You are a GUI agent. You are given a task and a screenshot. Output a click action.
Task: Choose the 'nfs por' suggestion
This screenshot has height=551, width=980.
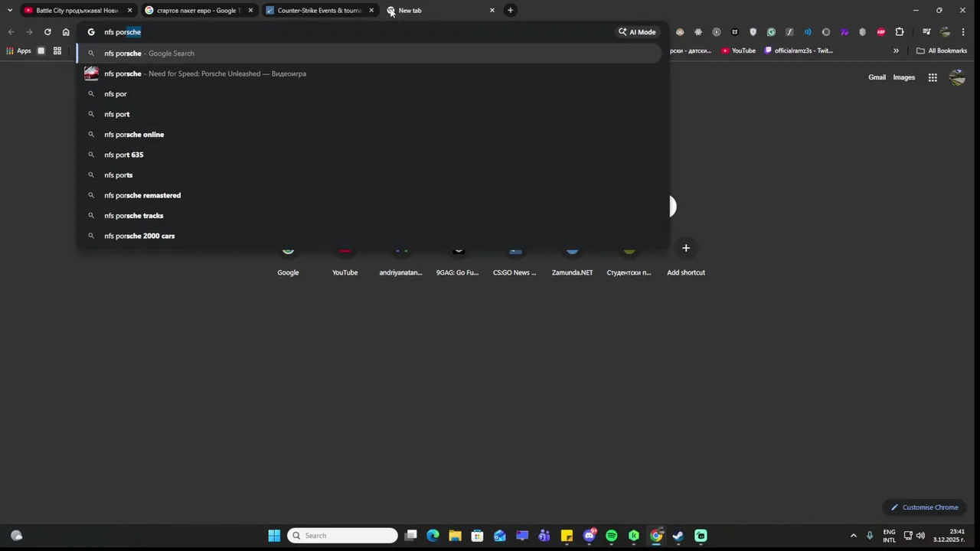(x=369, y=94)
